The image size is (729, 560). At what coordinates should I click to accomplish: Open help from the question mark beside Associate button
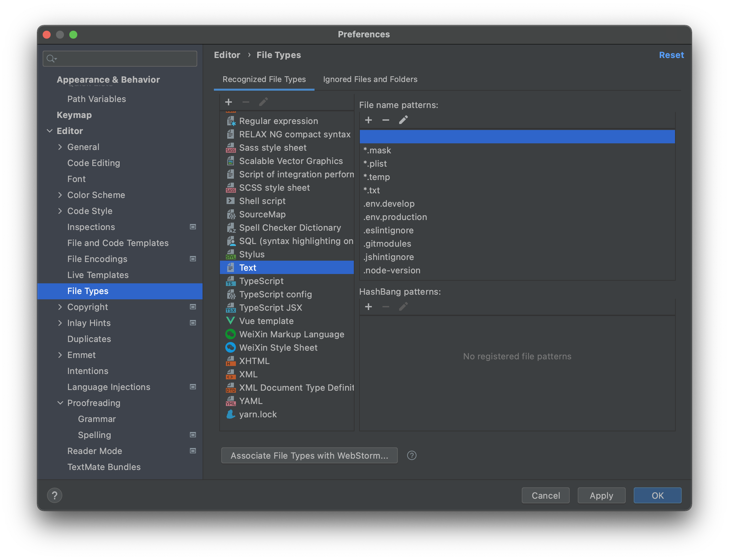pos(411,455)
